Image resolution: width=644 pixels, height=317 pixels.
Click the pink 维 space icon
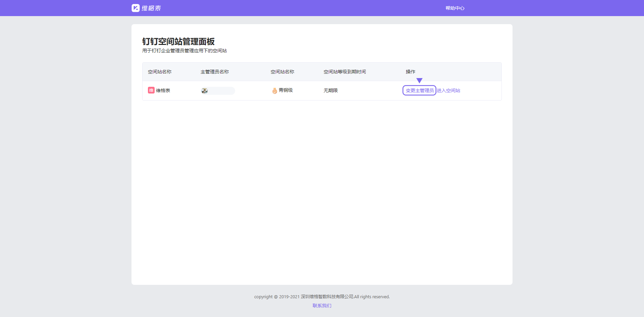(x=151, y=90)
